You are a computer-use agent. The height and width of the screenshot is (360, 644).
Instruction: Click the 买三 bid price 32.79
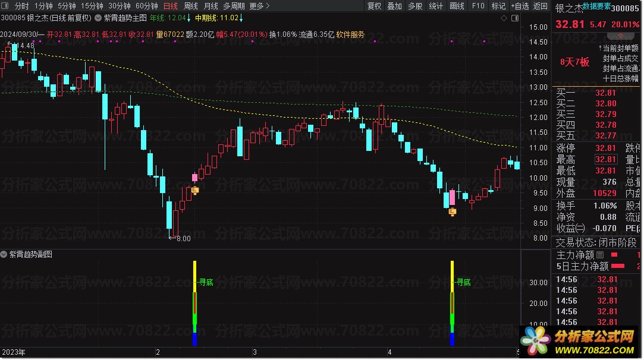tap(605, 114)
